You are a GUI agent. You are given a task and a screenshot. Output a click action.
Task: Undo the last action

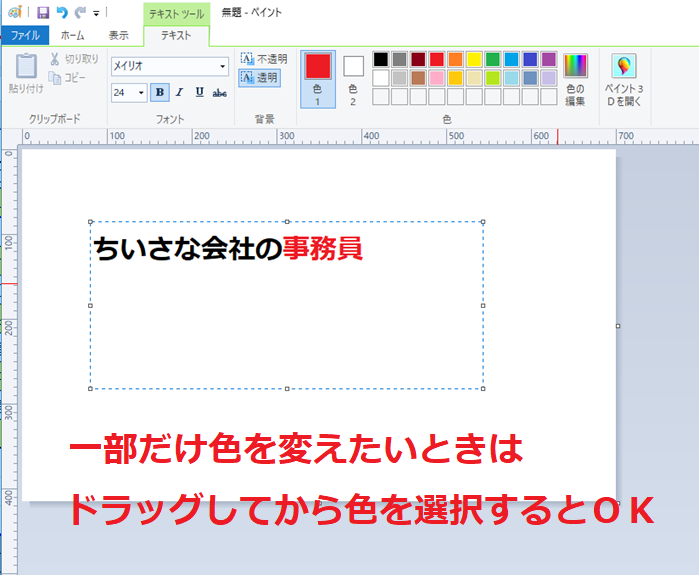coord(62,13)
